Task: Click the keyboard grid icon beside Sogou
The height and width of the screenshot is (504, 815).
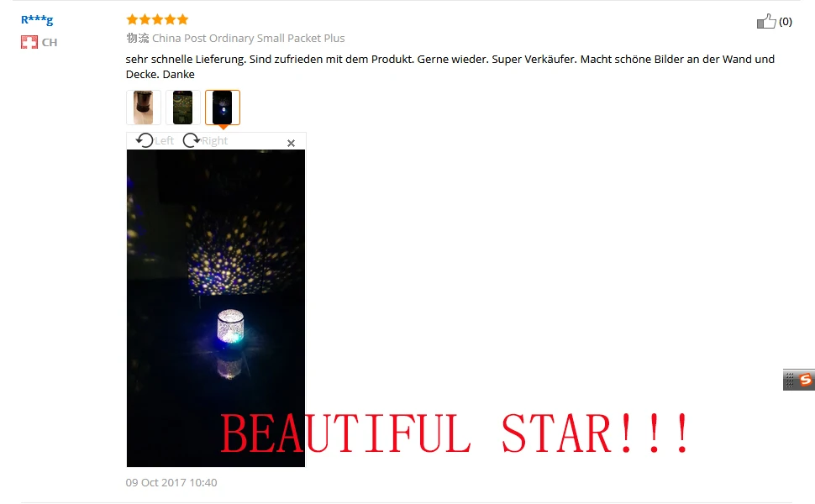Action: pyautogui.click(x=790, y=380)
